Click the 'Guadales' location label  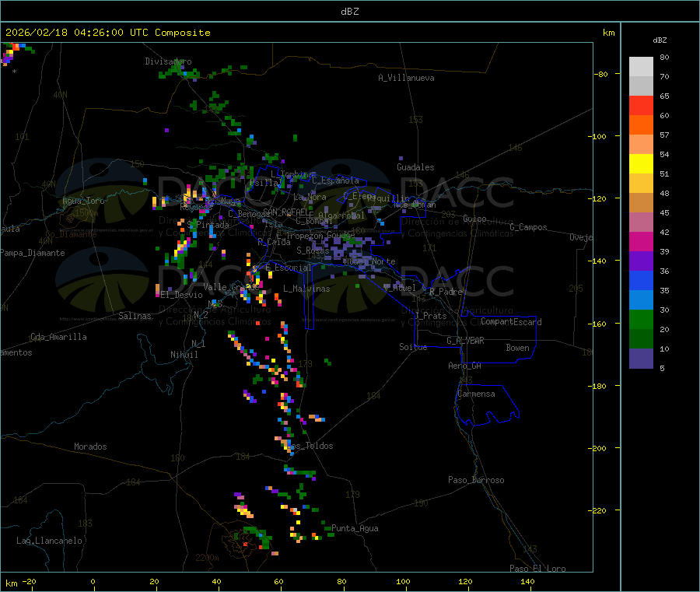tap(415, 167)
